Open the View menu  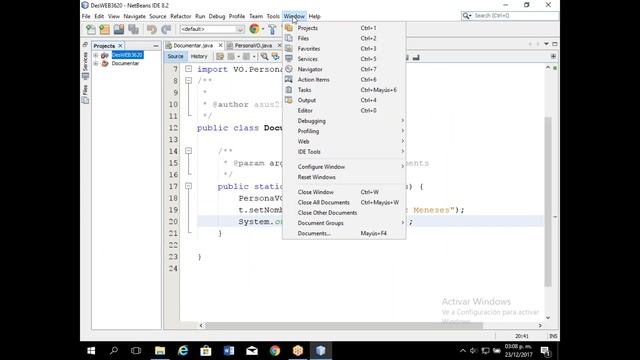point(113,16)
